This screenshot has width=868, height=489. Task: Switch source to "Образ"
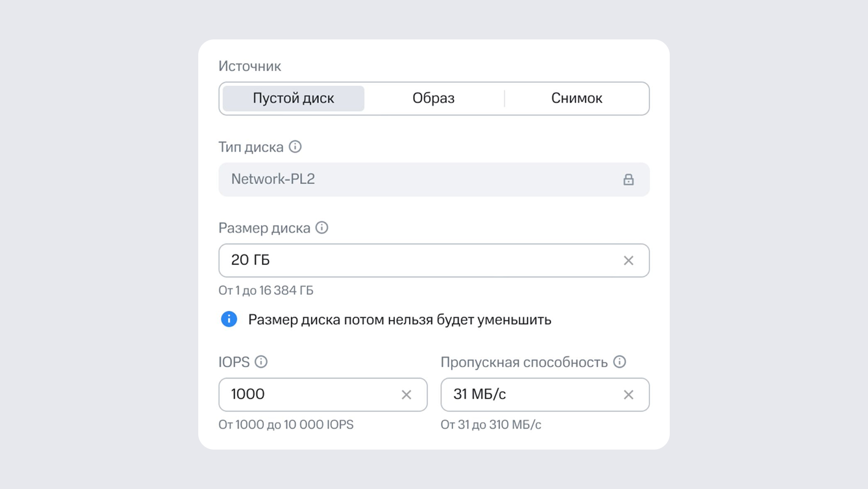click(434, 99)
